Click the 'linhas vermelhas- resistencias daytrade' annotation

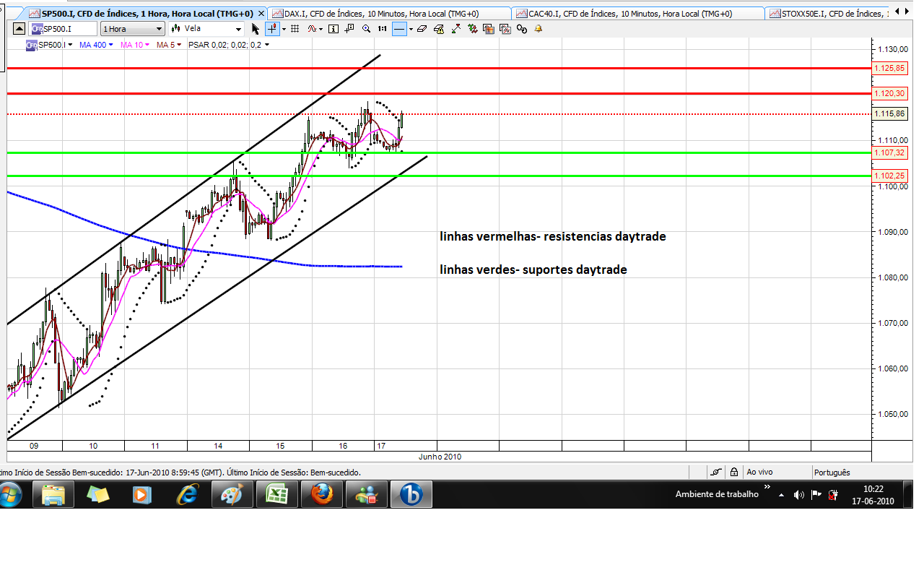(553, 236)
